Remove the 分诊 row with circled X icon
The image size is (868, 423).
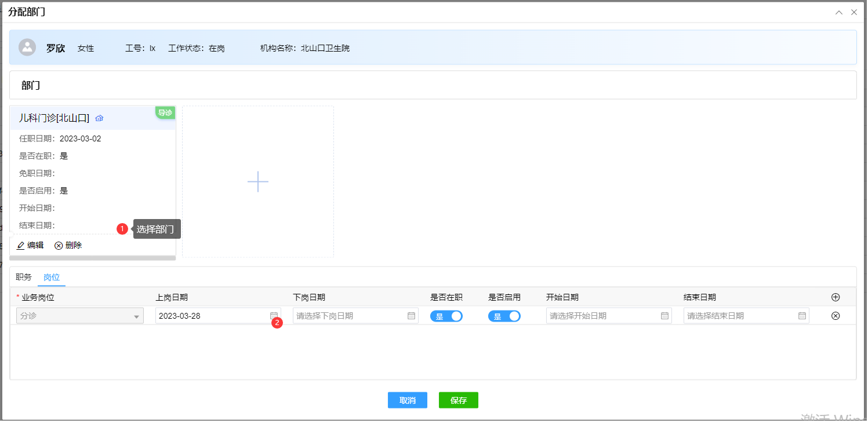(x=836, y=316)
